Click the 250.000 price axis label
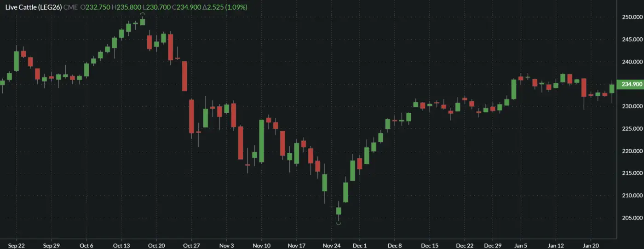Viewport: 644px width, 249px height. [x=632, y=17]
